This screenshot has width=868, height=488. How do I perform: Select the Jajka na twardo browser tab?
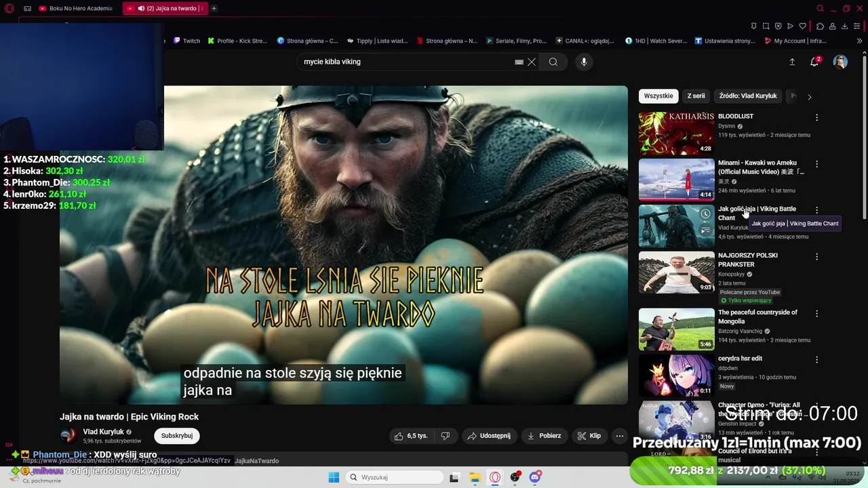coord(165,8)
